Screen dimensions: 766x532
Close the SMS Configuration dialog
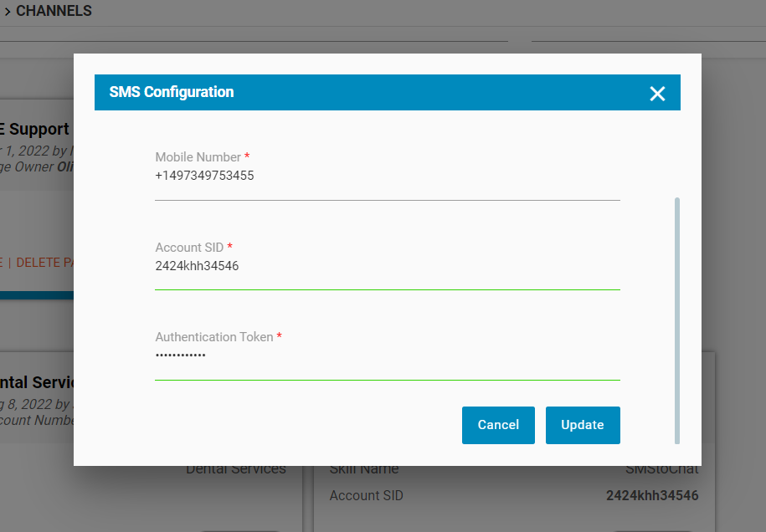[x=657, y=94]
